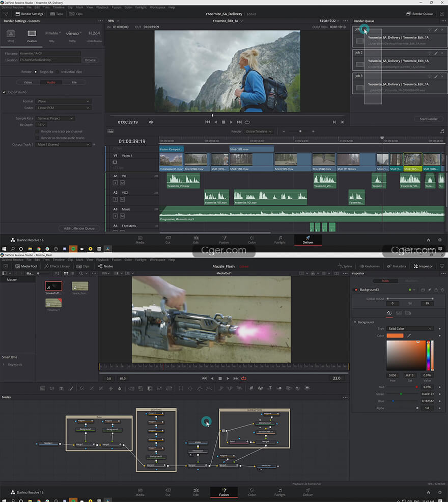448x502 pixels.
Task: Enable Render as discrete audio tracks
Action: click(x=37, y=138)
